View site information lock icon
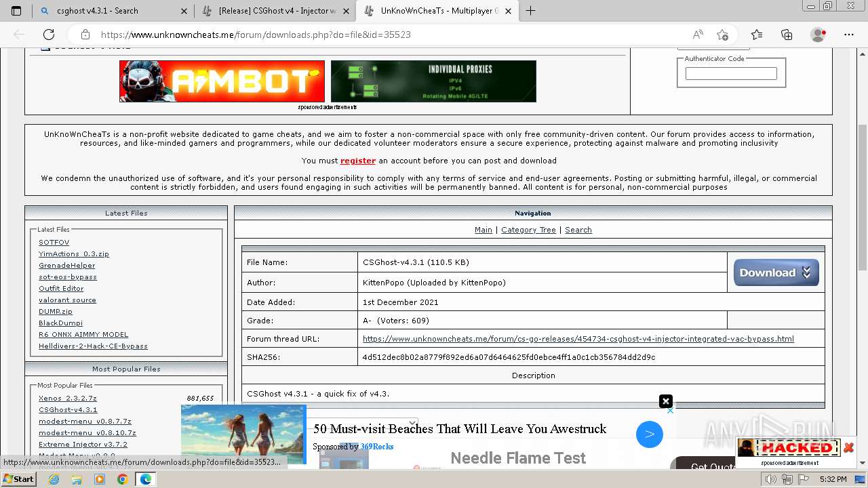 pos(85,35)
